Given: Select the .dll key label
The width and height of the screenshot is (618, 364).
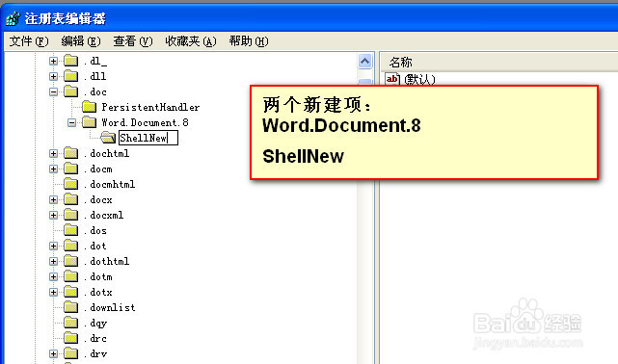Looking at the screenshot, I should tap(95, 76).
